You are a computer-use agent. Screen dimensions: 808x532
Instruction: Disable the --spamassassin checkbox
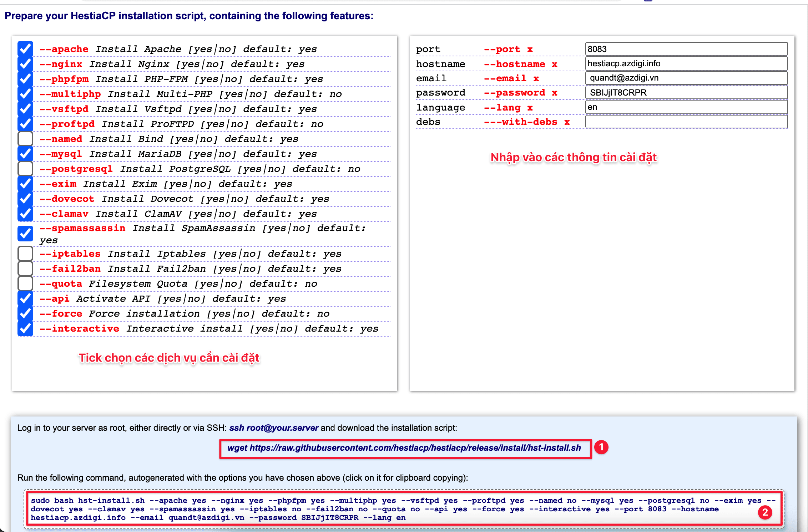[x=25, y=234]
